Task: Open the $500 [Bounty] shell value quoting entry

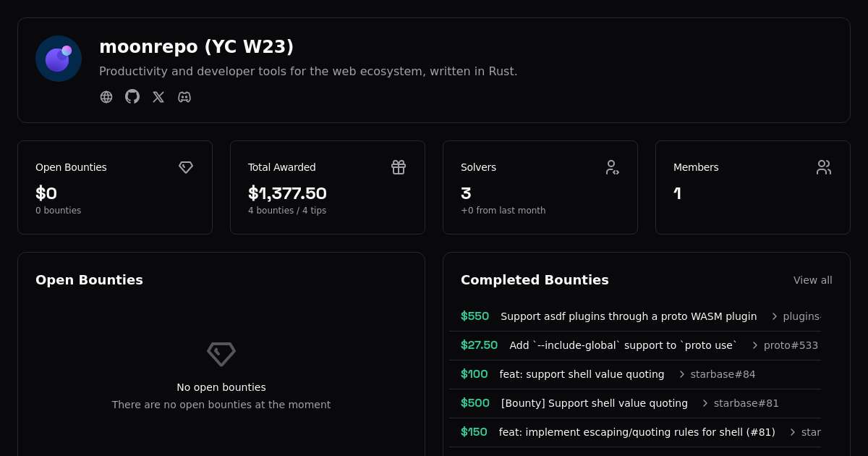Action: pyautogui.click(x=594, y=403)
